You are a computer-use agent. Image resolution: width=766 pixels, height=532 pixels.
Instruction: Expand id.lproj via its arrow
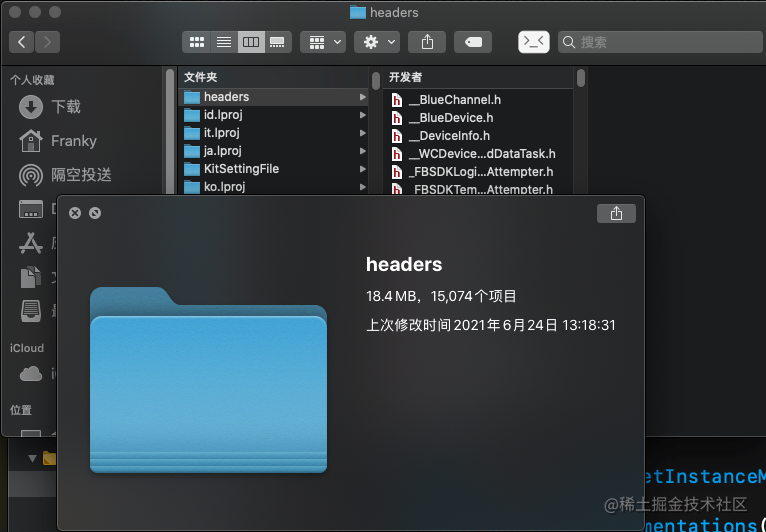362,115
